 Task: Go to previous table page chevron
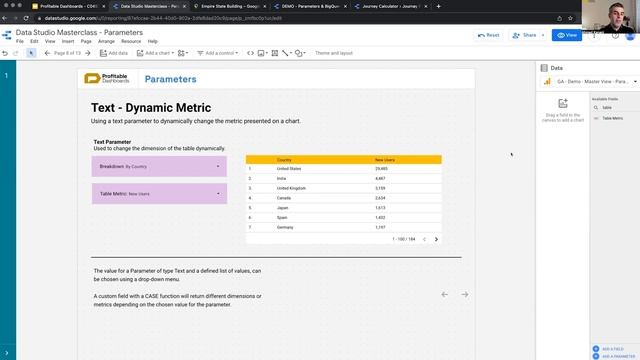tap(424, 239)
